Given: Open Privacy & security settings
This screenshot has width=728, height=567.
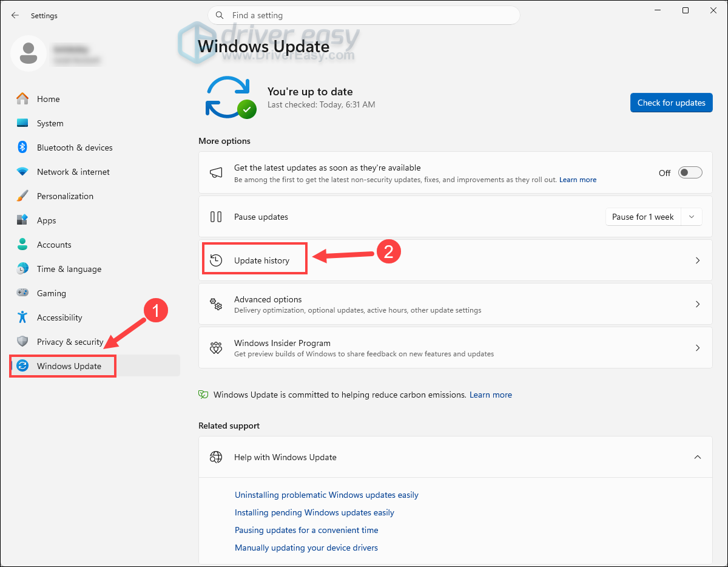Looking at the screenshot, I should [x=95, y=342].
